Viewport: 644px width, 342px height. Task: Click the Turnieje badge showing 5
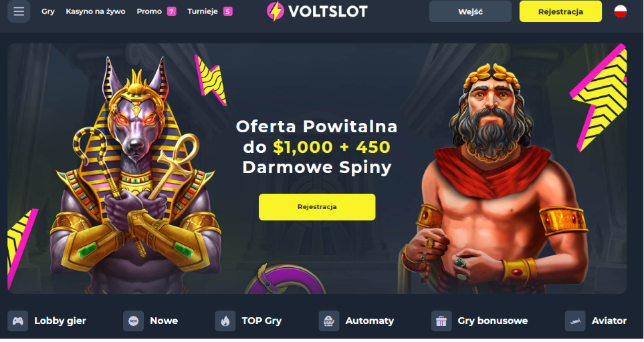(x=228, y=11)
